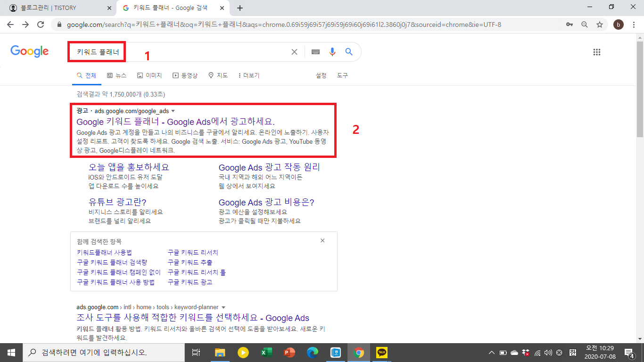This screenshot has height=362, width=644.
Task: Click result count text 검색결과 약 1,750,000개
Action: point(121,94)
